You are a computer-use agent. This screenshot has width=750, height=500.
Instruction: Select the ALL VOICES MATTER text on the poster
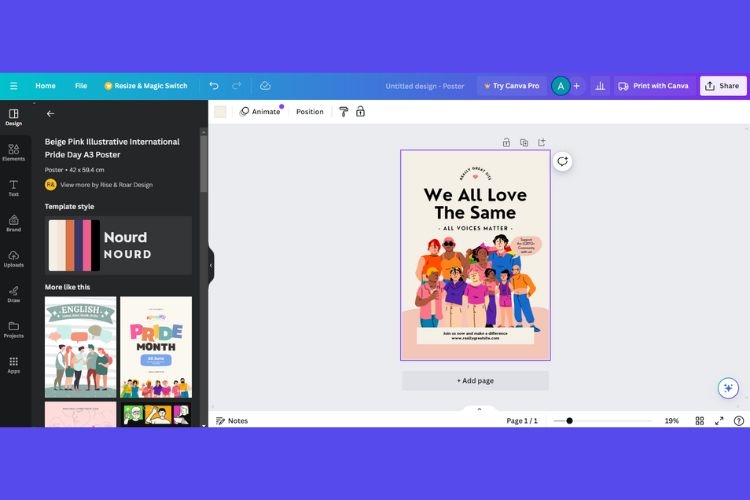point(475,228)
